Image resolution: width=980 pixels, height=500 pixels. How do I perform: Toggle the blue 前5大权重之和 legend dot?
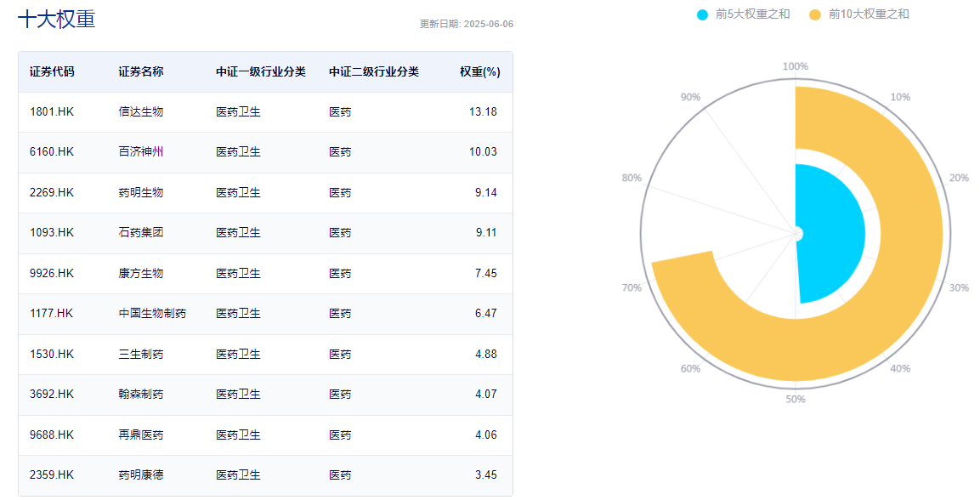coord(703,14)
